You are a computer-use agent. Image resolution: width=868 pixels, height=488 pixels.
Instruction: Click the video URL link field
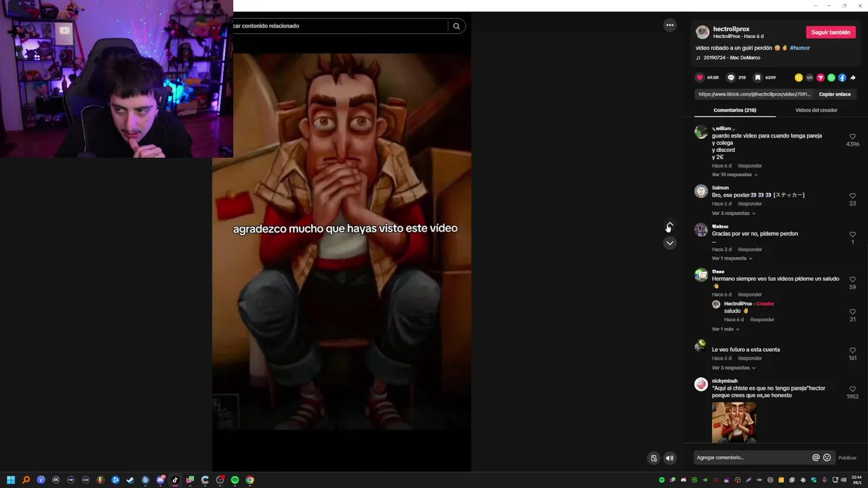754,94
